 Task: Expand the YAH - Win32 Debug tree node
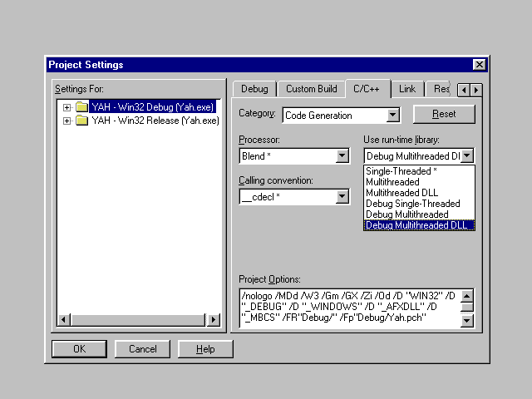pyautogui.click(x=67, y=107)
